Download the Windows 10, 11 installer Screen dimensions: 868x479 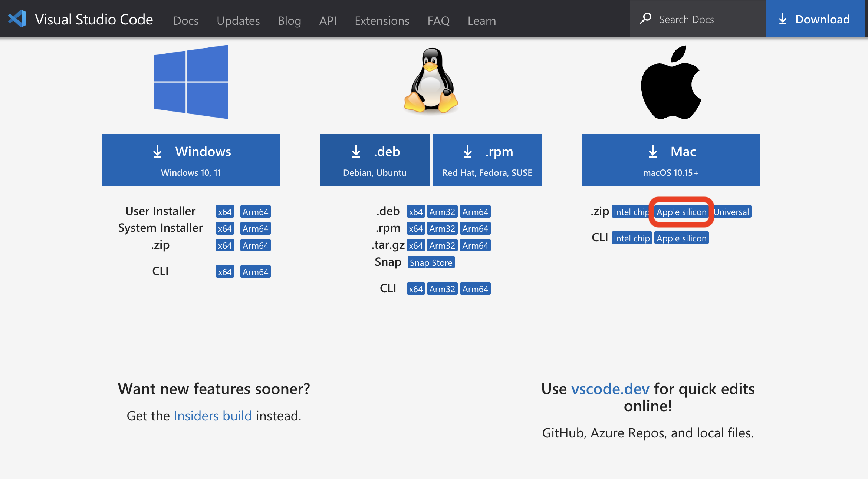191,160
